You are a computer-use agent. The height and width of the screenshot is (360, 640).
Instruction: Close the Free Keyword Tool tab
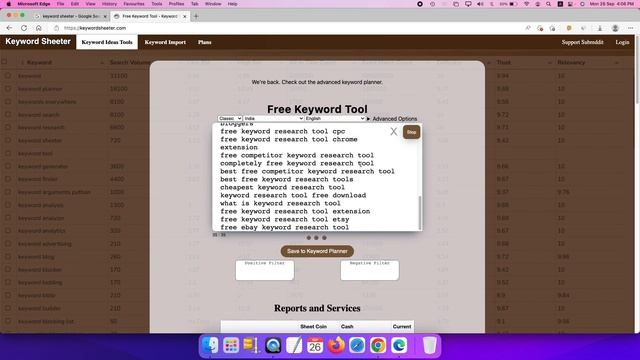click(184, 16)
